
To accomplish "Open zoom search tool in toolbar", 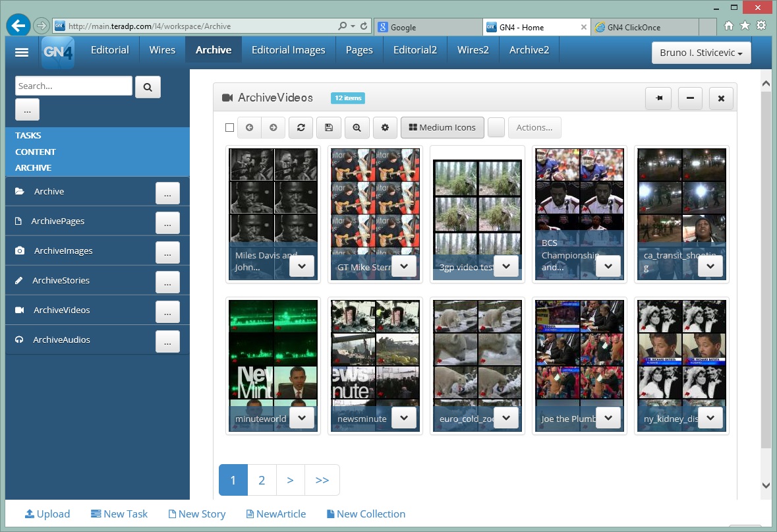I will [x=357, y=127].
